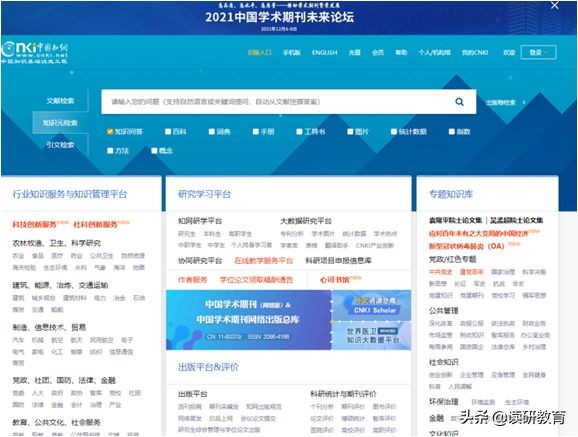578x437 pixels.
Task: Open 社会知识 heading
Action: click(443, 362)
